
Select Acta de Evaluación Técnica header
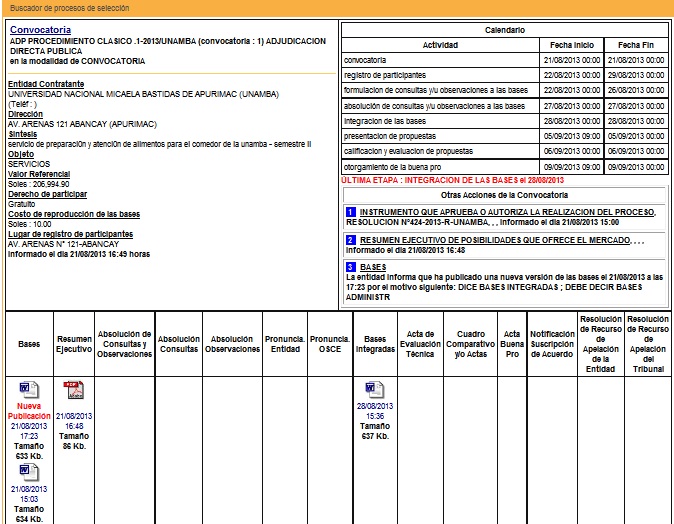tap(420, 344)
